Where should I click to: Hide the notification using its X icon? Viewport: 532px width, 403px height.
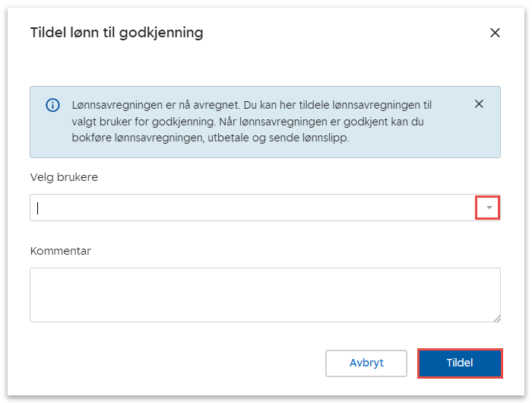(479, 104)
